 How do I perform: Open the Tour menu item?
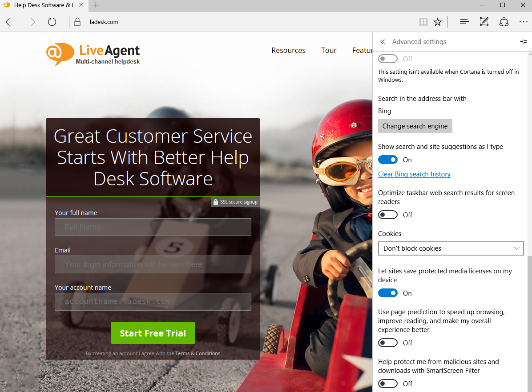pyautogui.click(x=329, y=50)
